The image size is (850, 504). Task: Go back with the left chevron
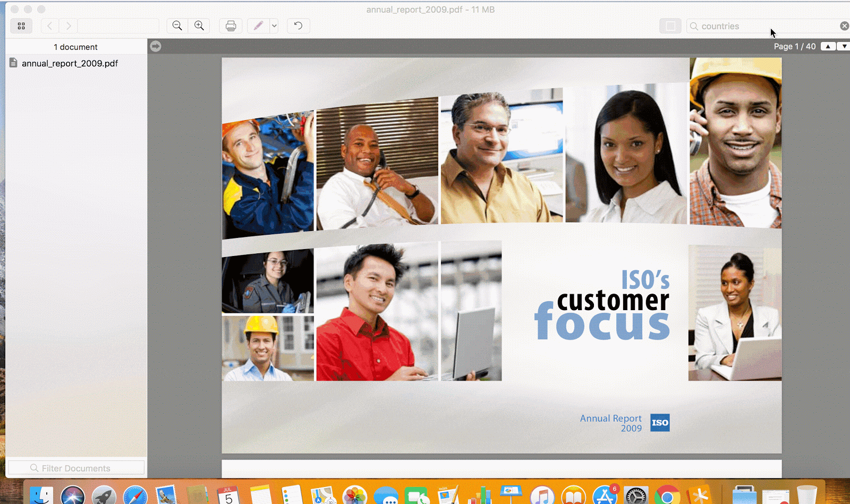pyautogui.click(x=50, y=25)
